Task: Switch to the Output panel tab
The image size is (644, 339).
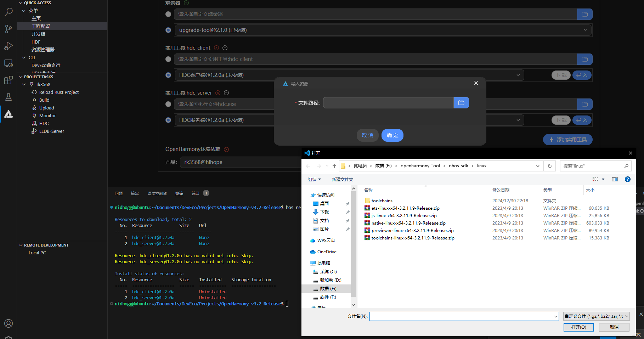Action: 135,193
